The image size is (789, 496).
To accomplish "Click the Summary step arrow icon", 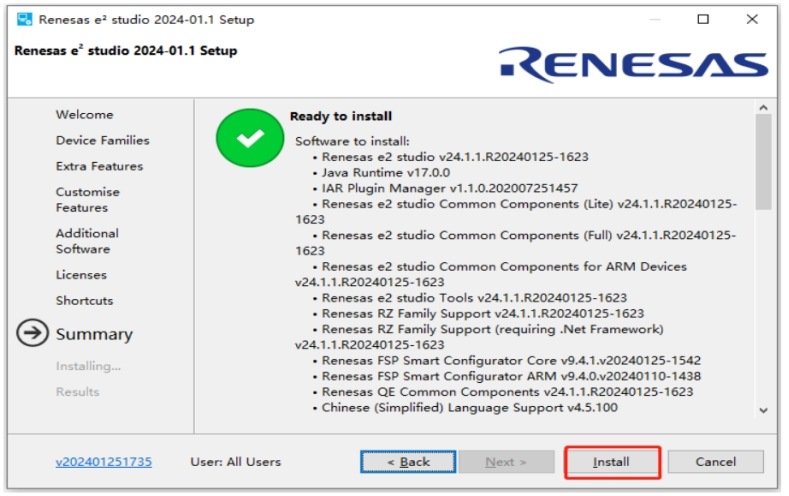I will click(32, 334).
